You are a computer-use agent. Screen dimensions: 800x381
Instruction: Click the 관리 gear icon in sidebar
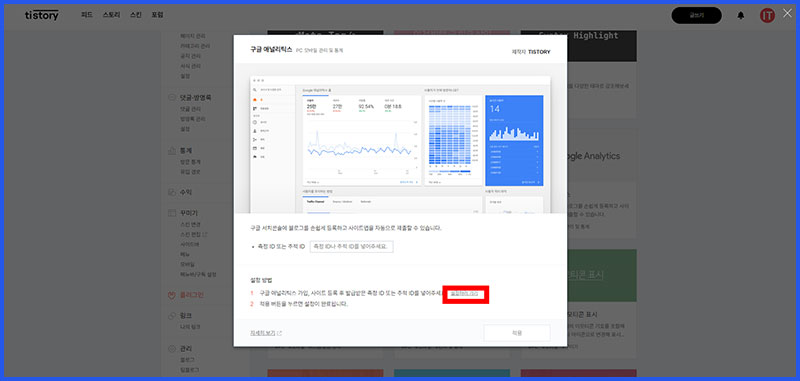172,349
